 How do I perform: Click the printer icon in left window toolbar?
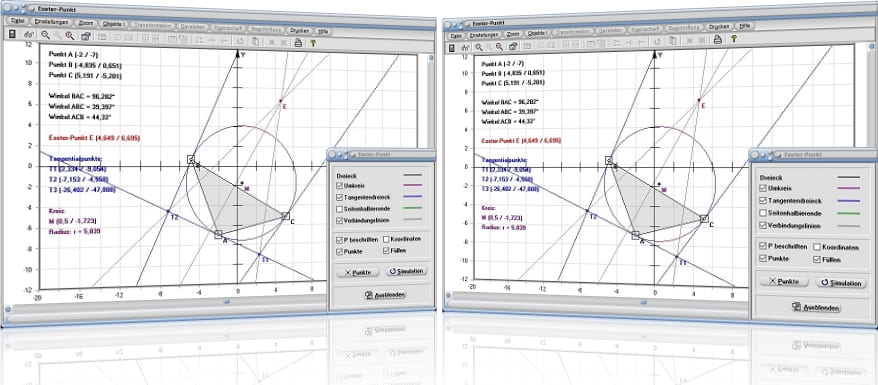click(x=298, y=43)
